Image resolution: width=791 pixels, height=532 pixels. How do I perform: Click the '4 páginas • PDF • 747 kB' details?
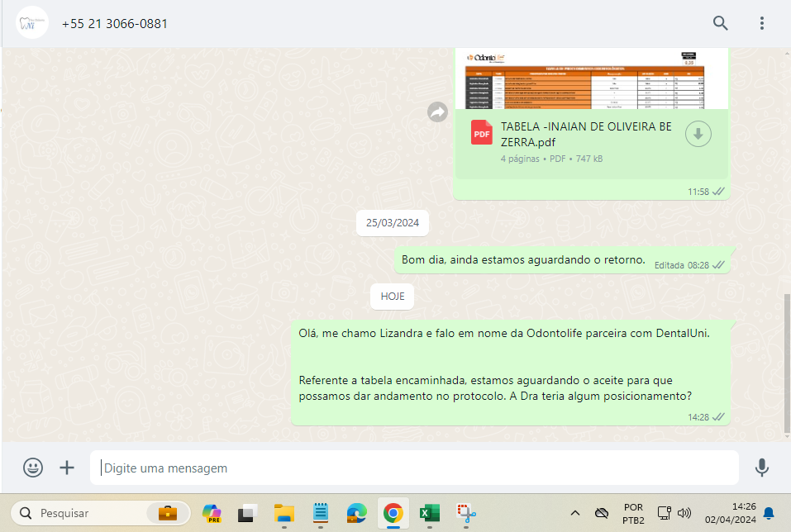point(551,159)
